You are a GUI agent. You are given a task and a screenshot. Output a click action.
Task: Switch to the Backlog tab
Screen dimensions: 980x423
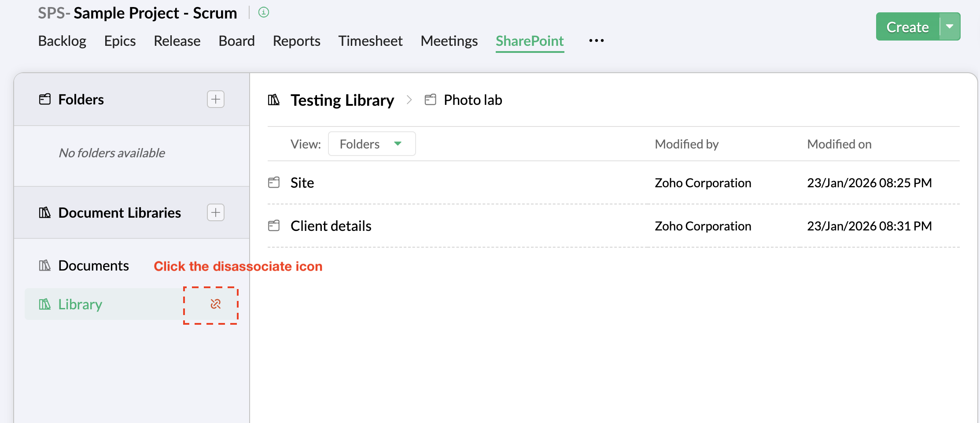pos(62,41)
